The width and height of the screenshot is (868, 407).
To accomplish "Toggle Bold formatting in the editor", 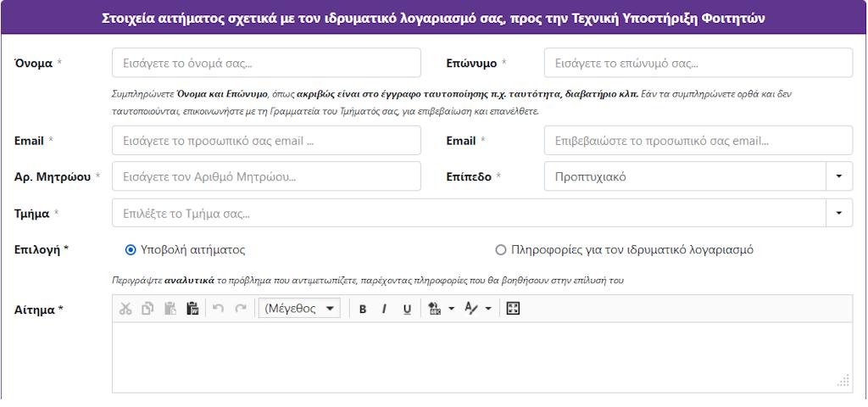I will click(363, 309).
